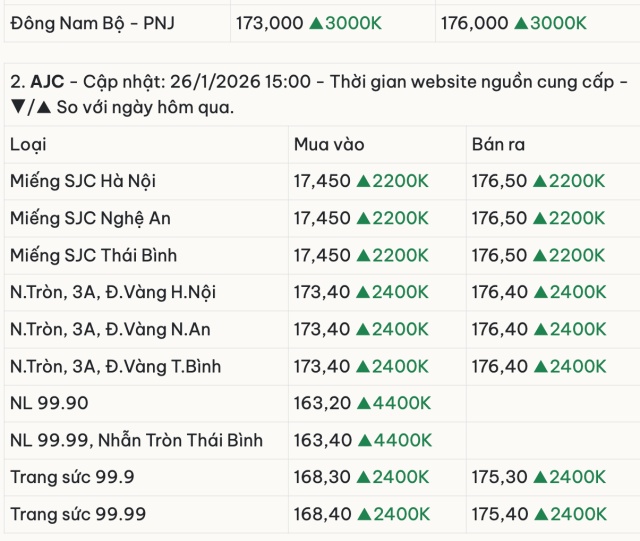The height and width of the screenshot is (541, 640).
Task: Click up arrow in Miếng SJC Nghệ An sell price
Action: [542, 218]
